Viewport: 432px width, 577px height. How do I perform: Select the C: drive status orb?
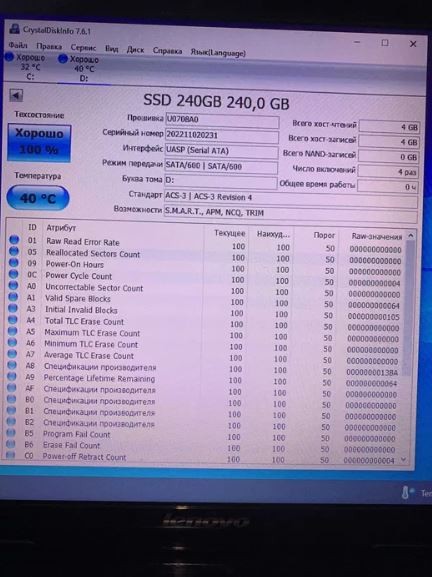pos(10,57)
